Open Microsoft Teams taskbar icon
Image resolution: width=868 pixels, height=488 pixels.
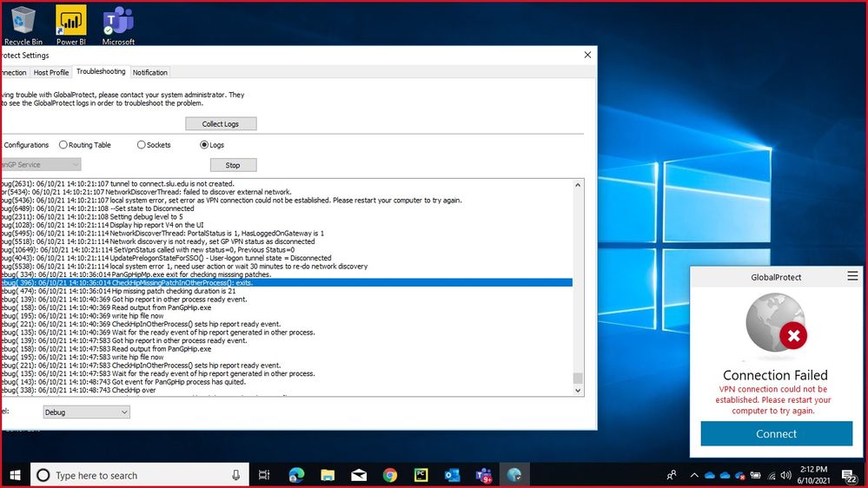point(483,475)
